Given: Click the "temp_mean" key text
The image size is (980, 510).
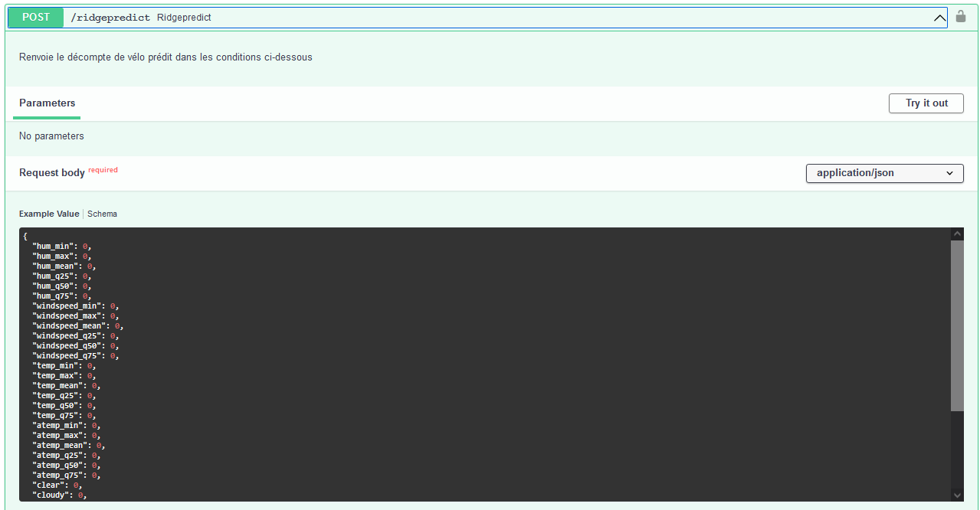Looking at the screenshot, I should [57, 386].
